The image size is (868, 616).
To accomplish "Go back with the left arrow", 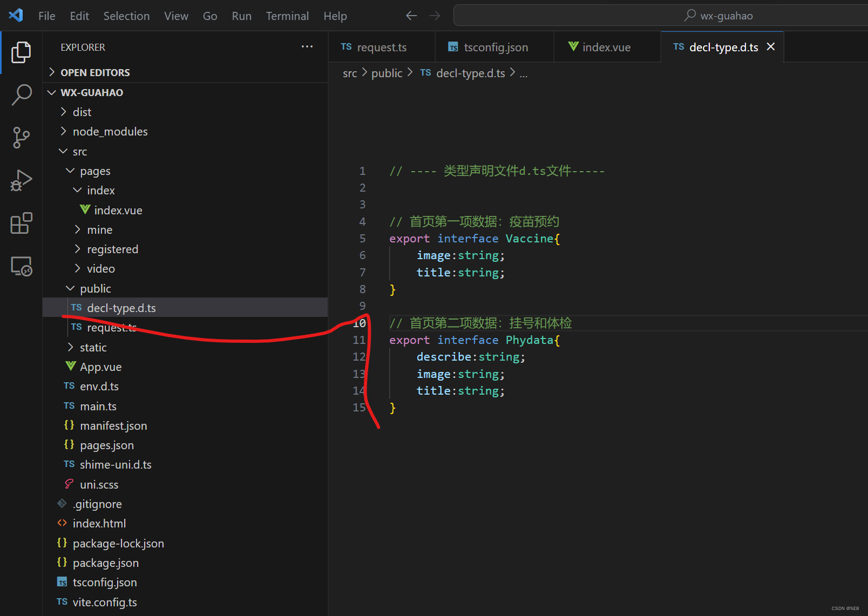I will [411, 16].
